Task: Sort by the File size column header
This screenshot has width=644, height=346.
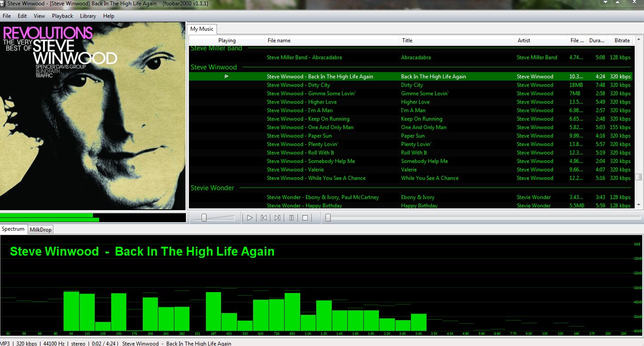Action: click(577, 41)
